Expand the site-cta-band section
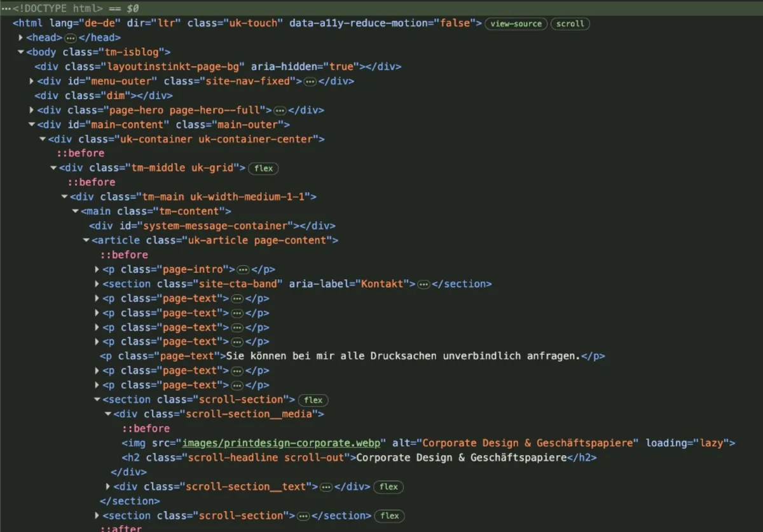Viewport: 763px width, 532px height. 97,284
